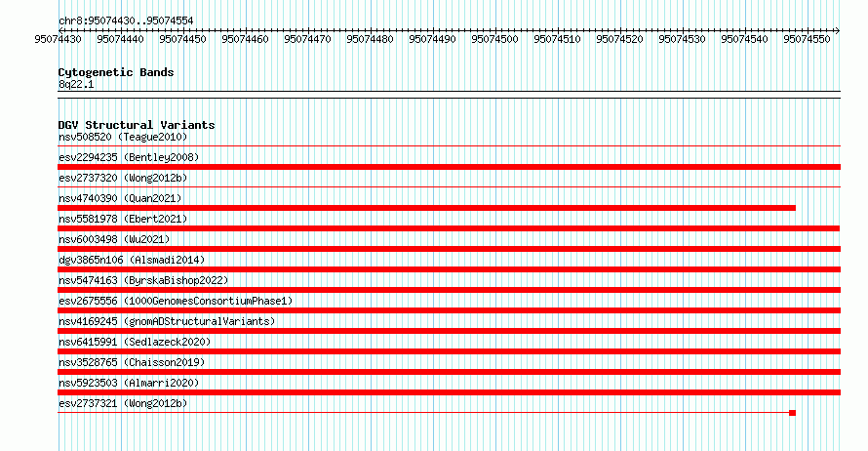Click the thick red bar under esv2294235
Image resolution: width=868 pixels, height=451 pixels.
point(449,167)
